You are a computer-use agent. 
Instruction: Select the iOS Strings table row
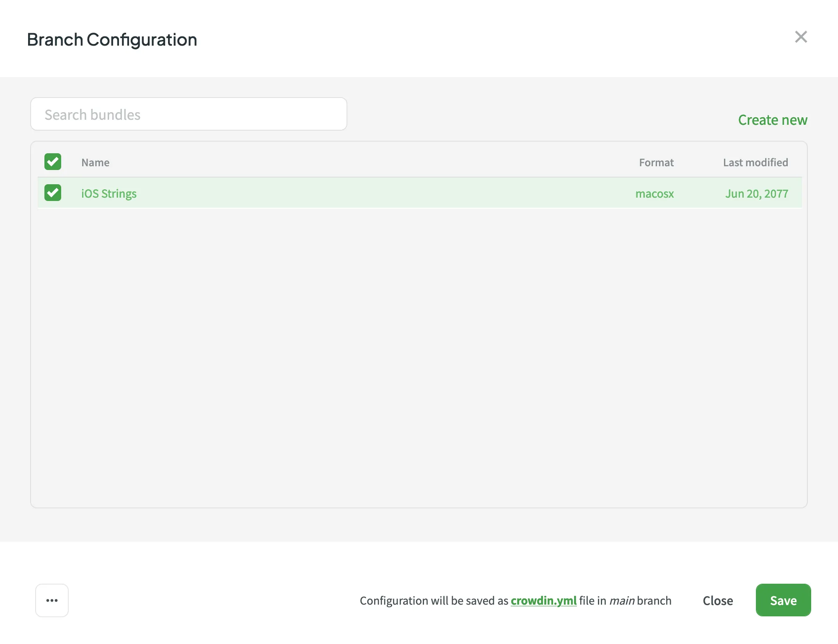coord(377,193)
